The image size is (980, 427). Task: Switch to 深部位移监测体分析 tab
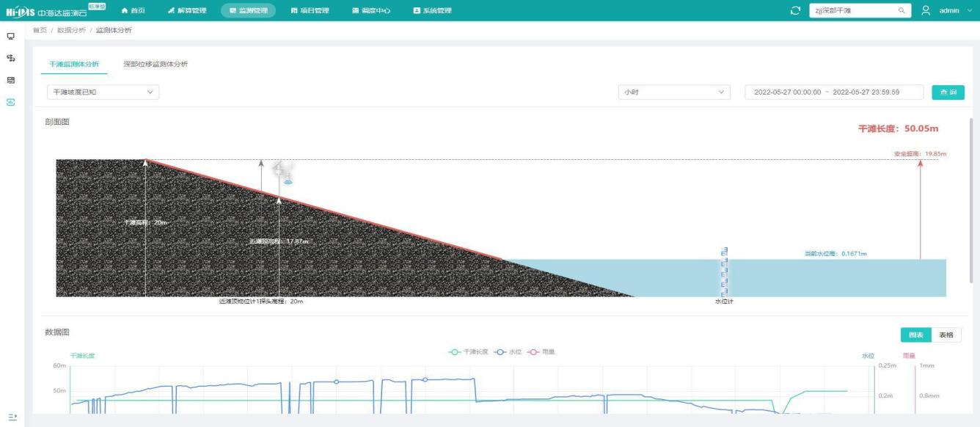click(x=155, y=65)
